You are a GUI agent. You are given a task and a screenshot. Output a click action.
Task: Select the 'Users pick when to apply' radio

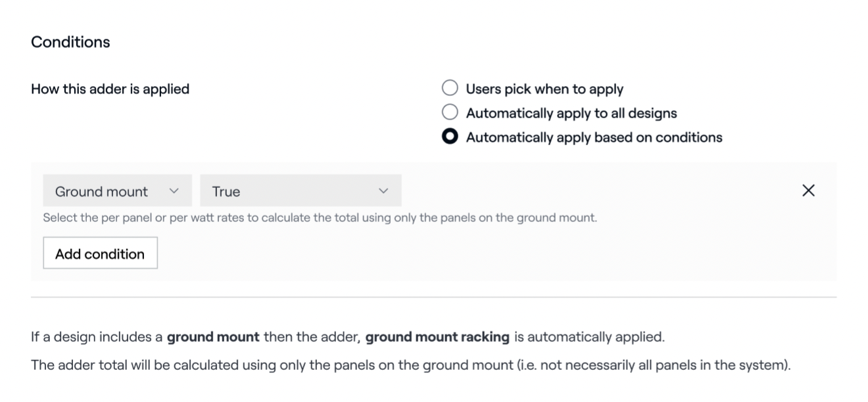pos(450,89)
